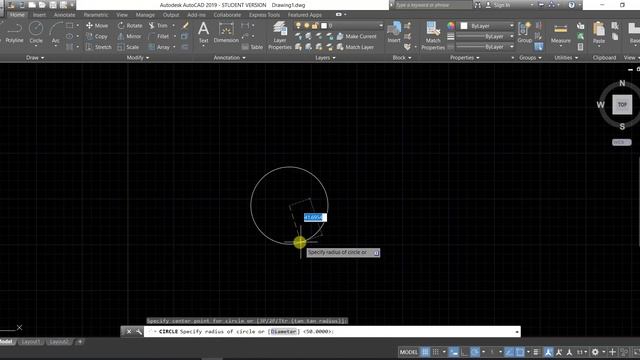Expand the Block panel
The height and width of the screenshot is (360, 640).
[402, 58]
